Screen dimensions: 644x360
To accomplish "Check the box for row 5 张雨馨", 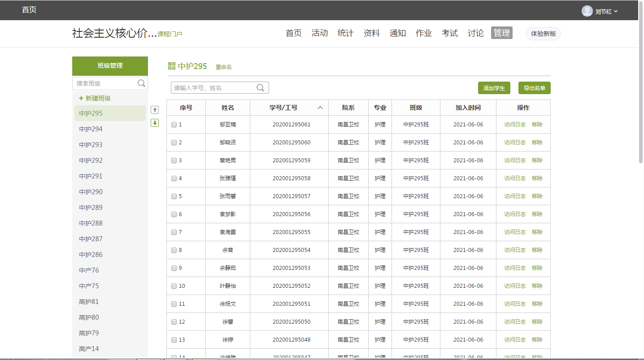I will [174, 196].
